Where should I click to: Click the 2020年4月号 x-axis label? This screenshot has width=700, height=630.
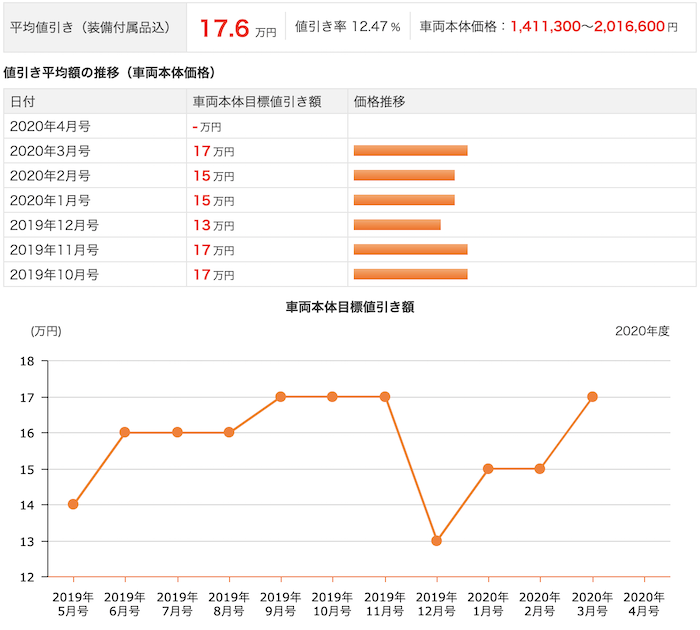click(644, 604)
